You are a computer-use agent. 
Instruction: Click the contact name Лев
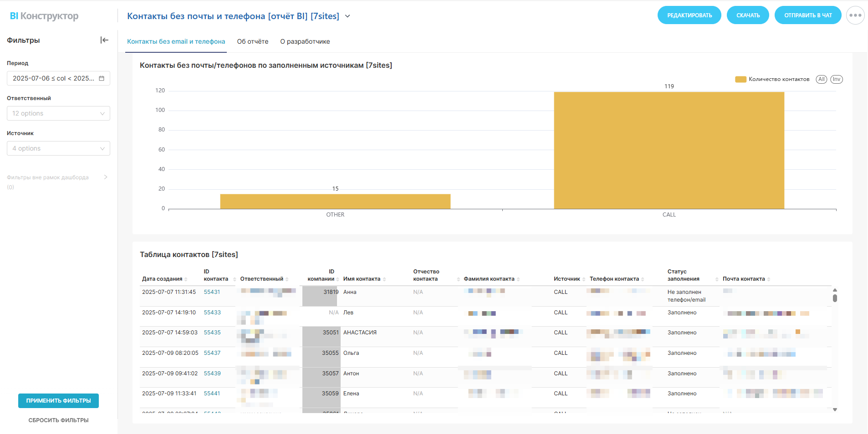click(x=348, y=313)
